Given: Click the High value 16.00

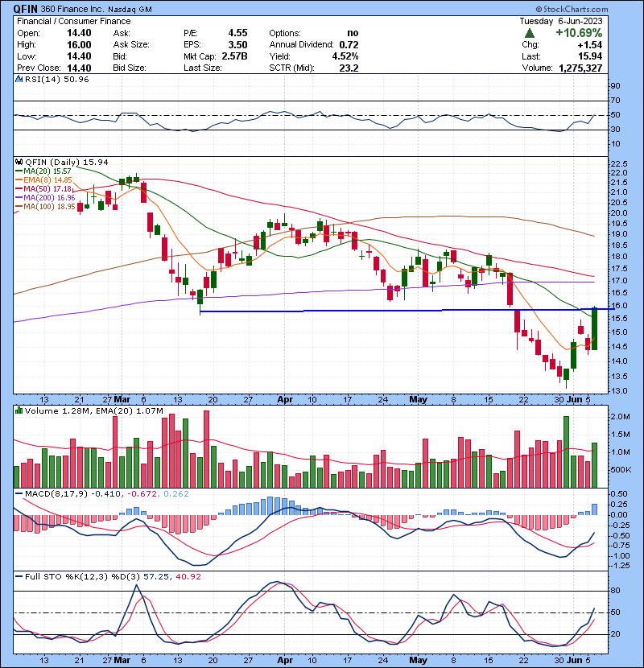Looking at the screenshot, I should coord(79,45).
